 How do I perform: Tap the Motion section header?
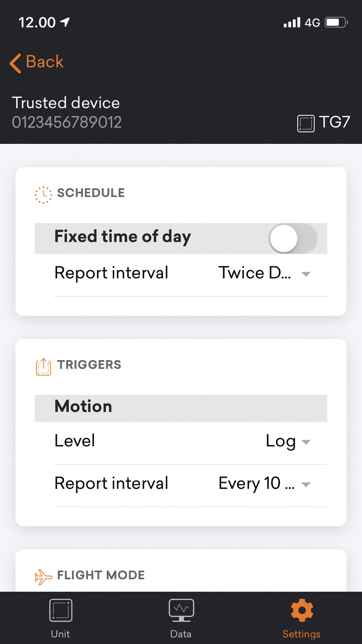tap(181, 408)
